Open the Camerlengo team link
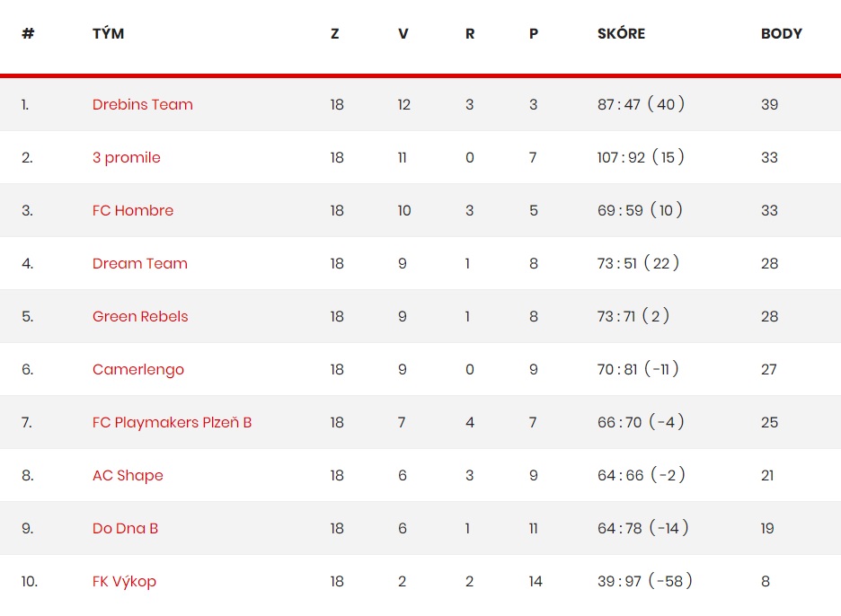Screen dimensions: 841x616 coord(137,370)
